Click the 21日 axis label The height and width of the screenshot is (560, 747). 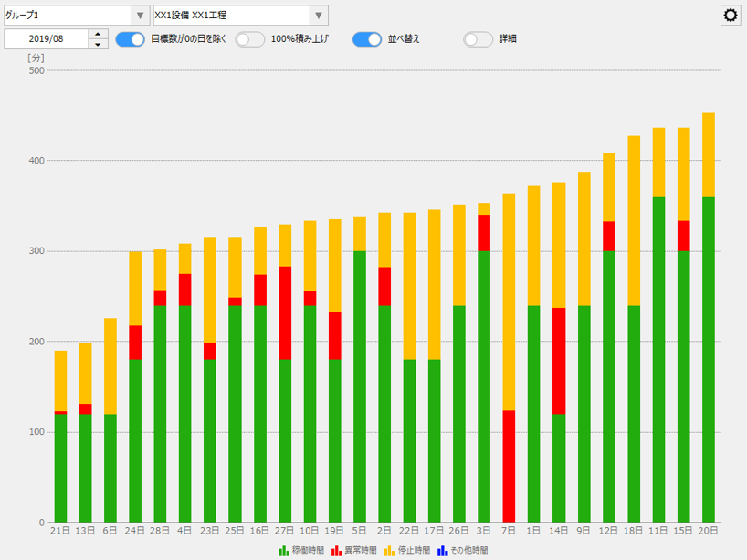coord(59,530)
